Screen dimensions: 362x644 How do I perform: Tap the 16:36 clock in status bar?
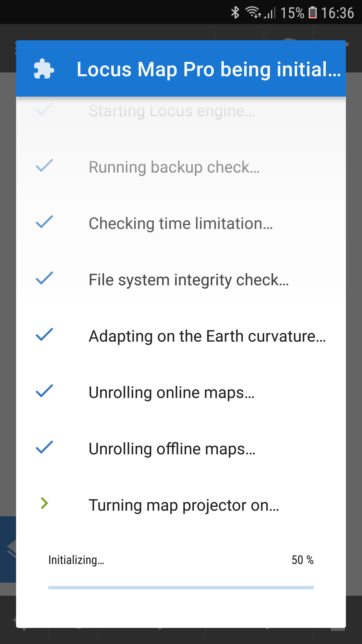pos(337,13)
